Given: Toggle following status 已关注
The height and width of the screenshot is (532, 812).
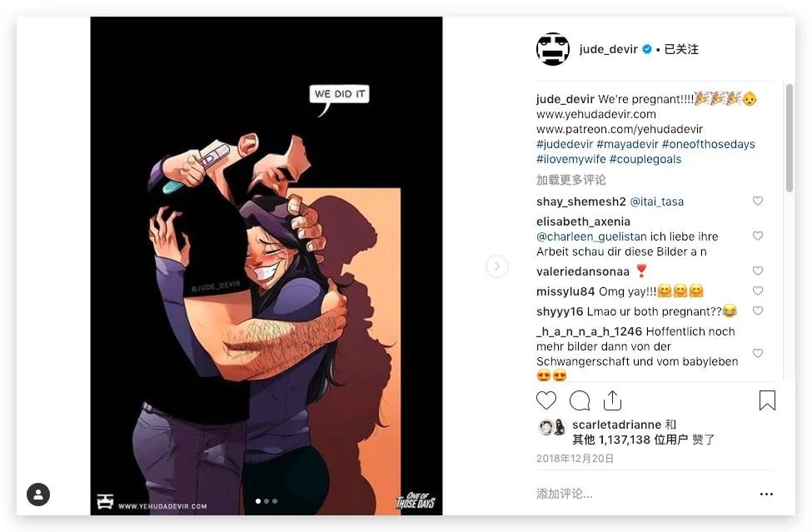Looking at the screenshot, I should coord(681,49).
